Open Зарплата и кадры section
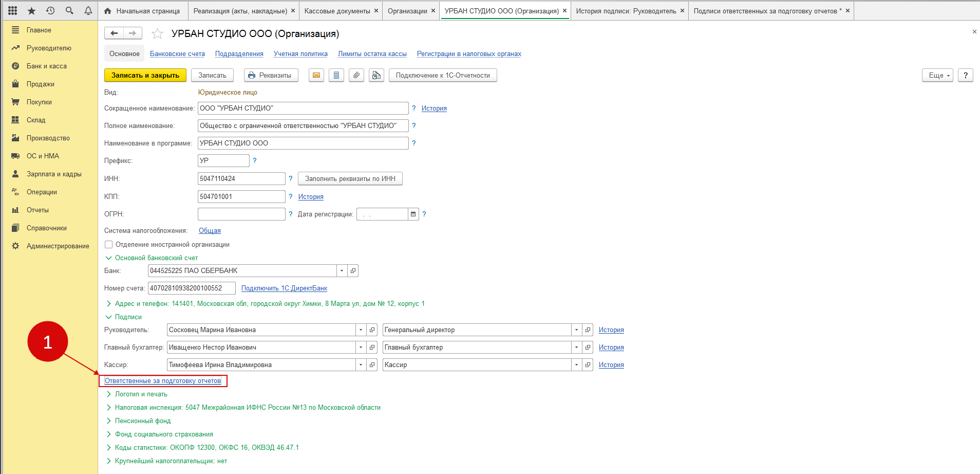 point(54,174)
